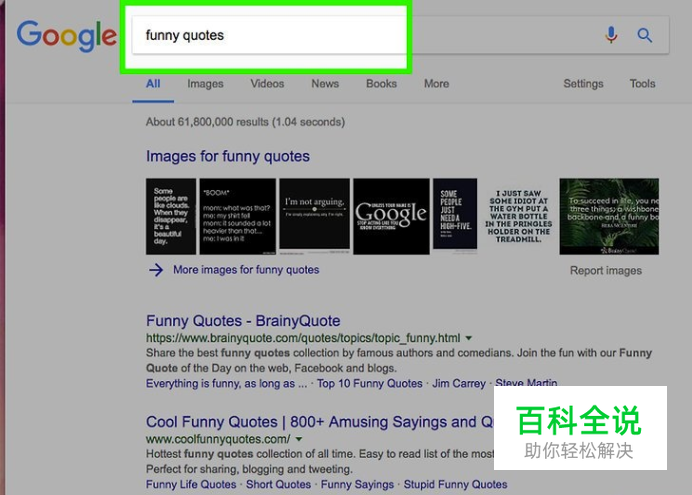The width and height of the screenshot is (692, 495).
Task: Open the 'Images for funny quotes' heading link
Action: tap(228, 156)
